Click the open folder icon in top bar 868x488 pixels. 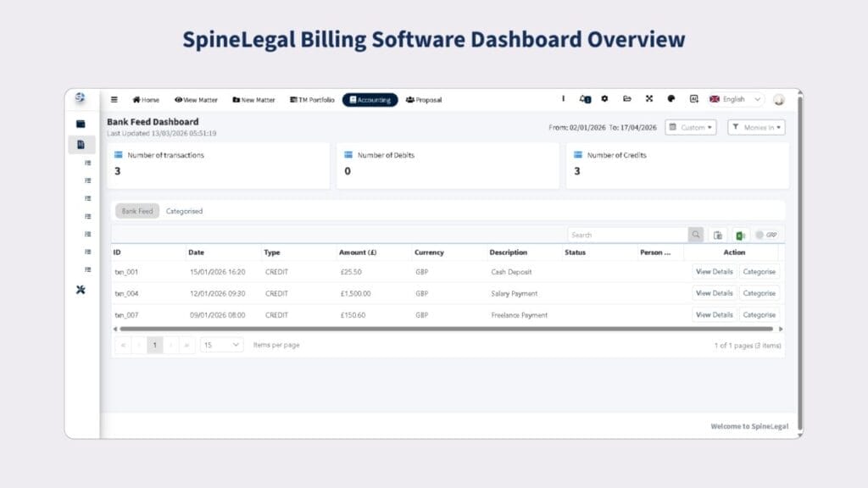[x=627, y=99]
